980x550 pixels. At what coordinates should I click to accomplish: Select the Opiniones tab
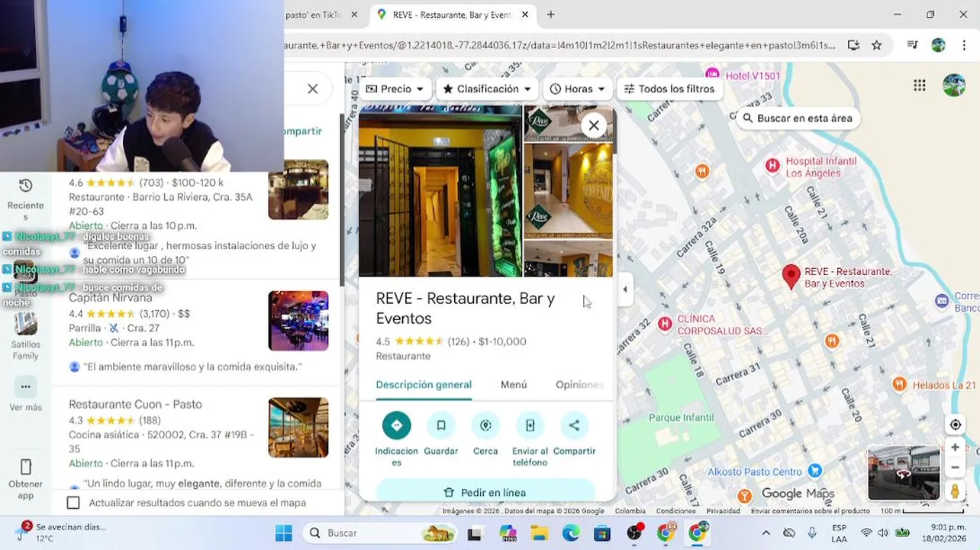pyautogui.click(x=579, y=384)
